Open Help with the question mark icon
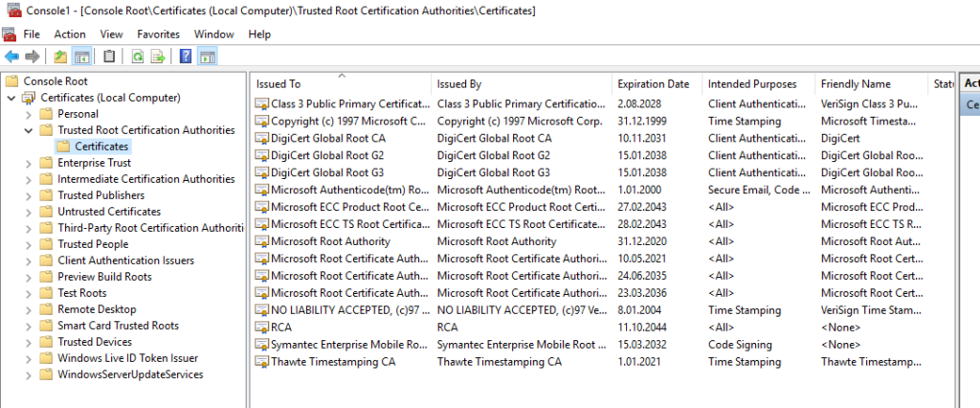980x408 pixels. click(x=185, y=57)
